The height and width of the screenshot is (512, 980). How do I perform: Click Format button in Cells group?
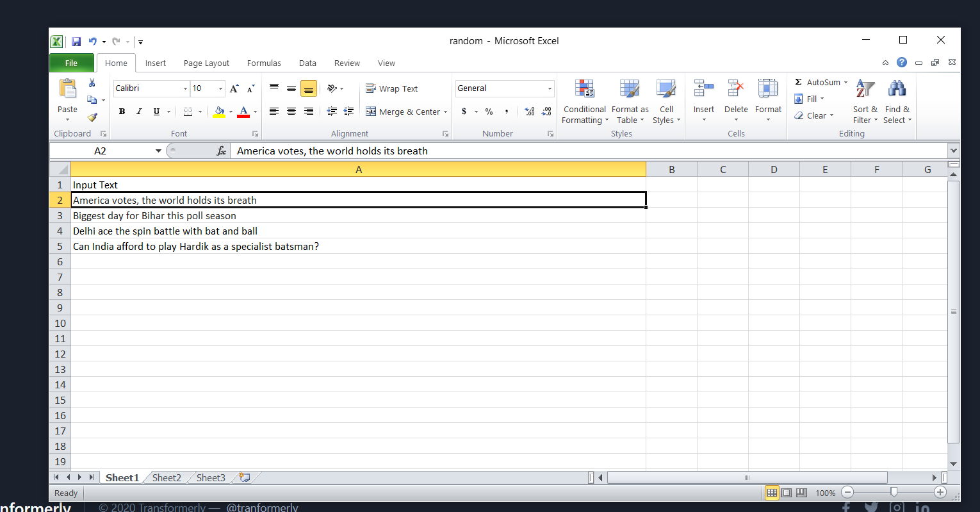point(768,101)
